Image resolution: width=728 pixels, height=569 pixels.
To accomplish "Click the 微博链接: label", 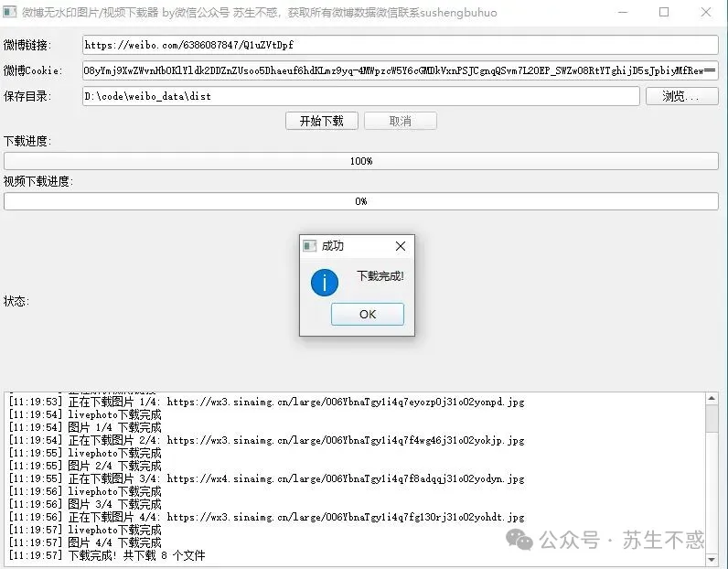I will tap(27, 45).
